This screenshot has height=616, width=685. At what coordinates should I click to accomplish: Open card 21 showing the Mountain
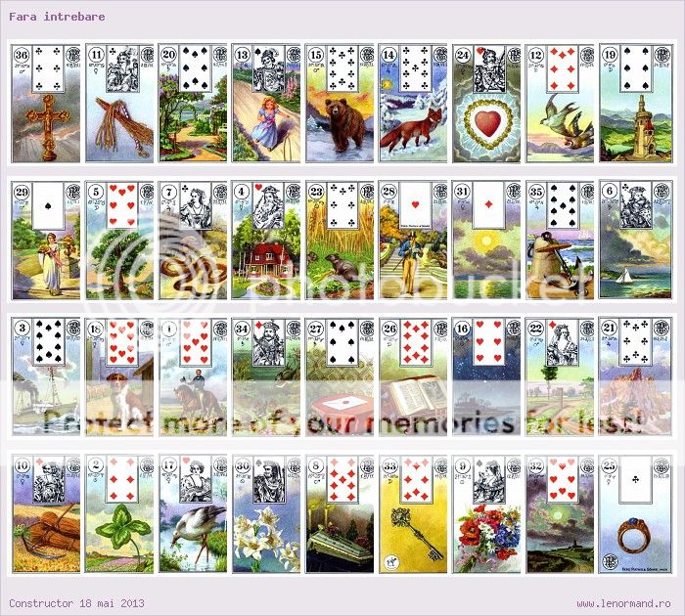pyautogui.click(x=636, y=376)
